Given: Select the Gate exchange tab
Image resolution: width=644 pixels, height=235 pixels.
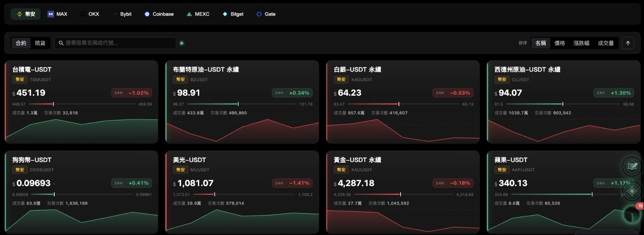Looking at the screenshot, I should tap(266, 14).
